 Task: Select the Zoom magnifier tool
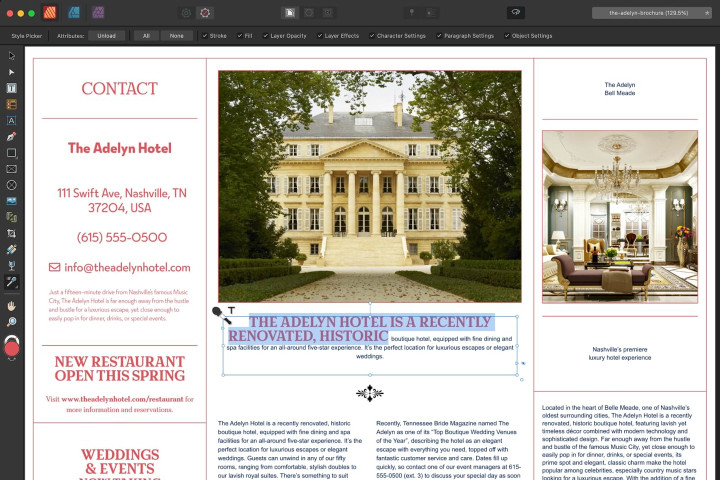[x=11, y=322]
